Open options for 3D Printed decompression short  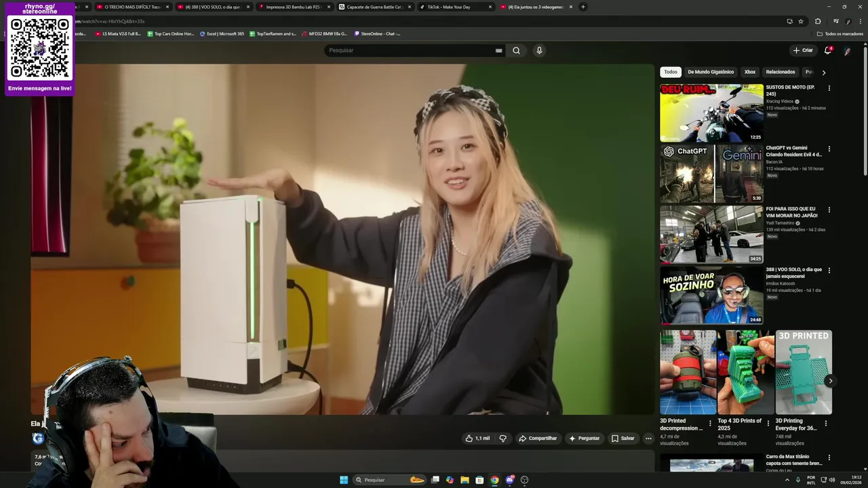coord(710,423)
